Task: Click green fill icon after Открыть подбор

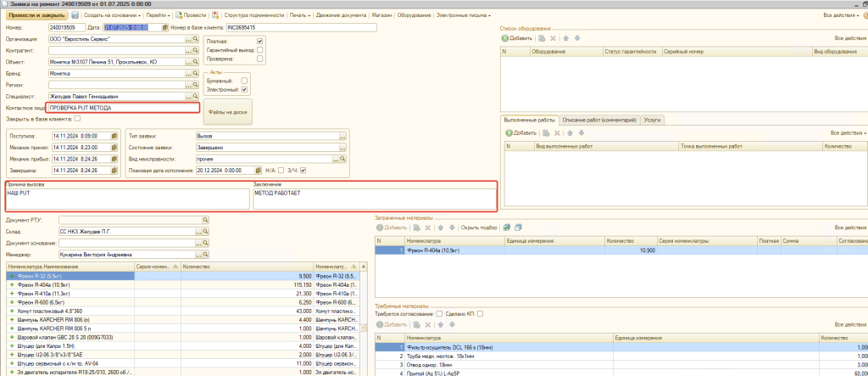Action: pyautogui.click(x=506, y=227)
